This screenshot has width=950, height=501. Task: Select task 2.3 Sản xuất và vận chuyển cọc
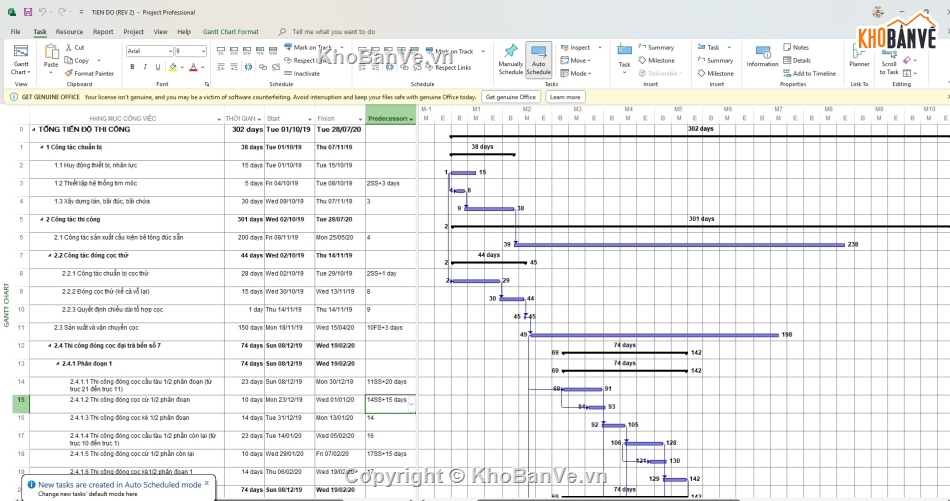pos(96,328)
